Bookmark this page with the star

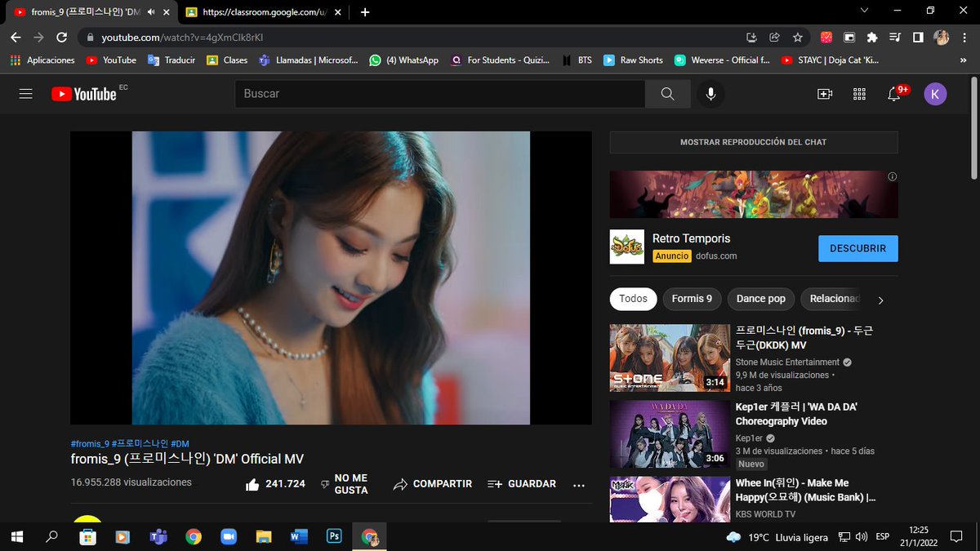[x=797, y=38]
